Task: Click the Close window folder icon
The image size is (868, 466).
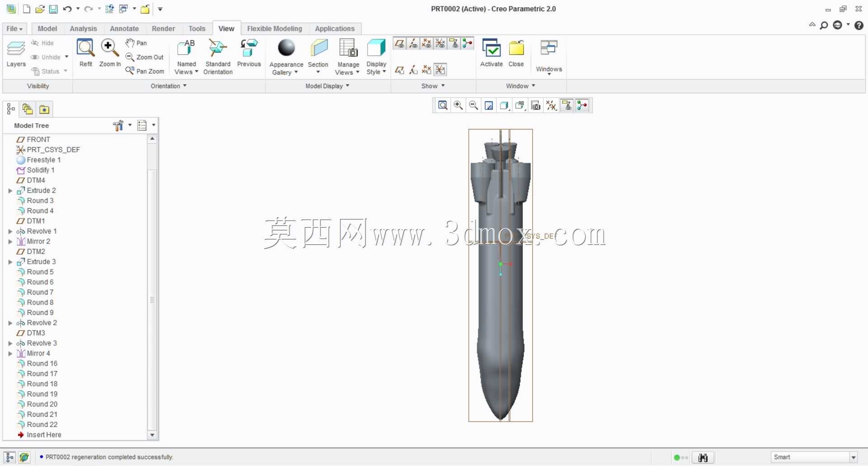Action: click(x=516, y=53)
